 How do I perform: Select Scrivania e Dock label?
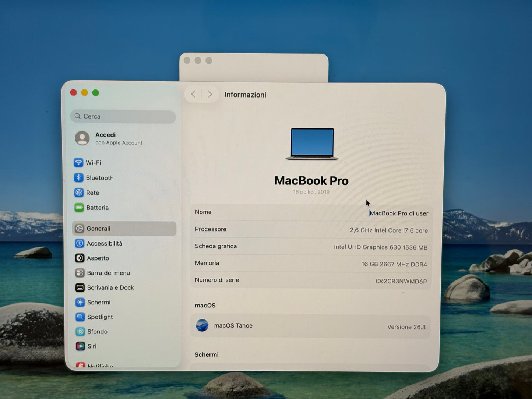111,287
